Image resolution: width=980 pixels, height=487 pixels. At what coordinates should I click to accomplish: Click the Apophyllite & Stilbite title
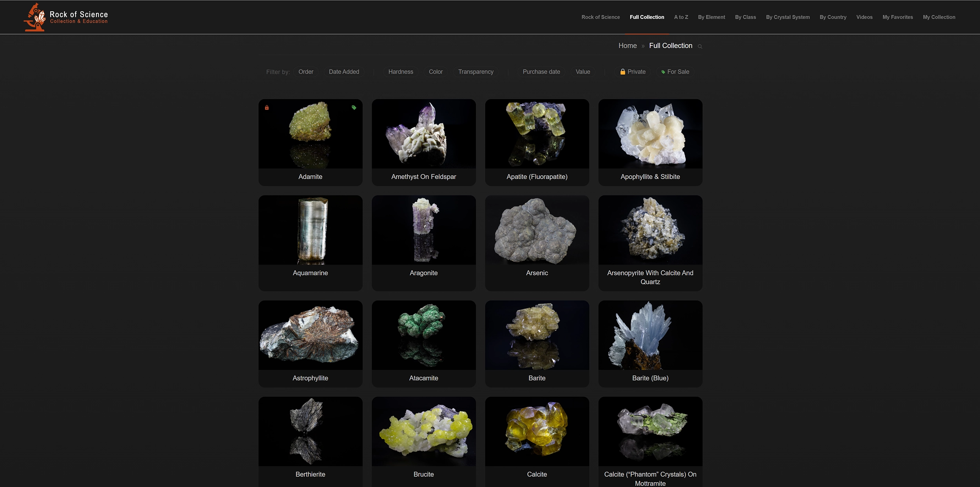coord(650,177)
